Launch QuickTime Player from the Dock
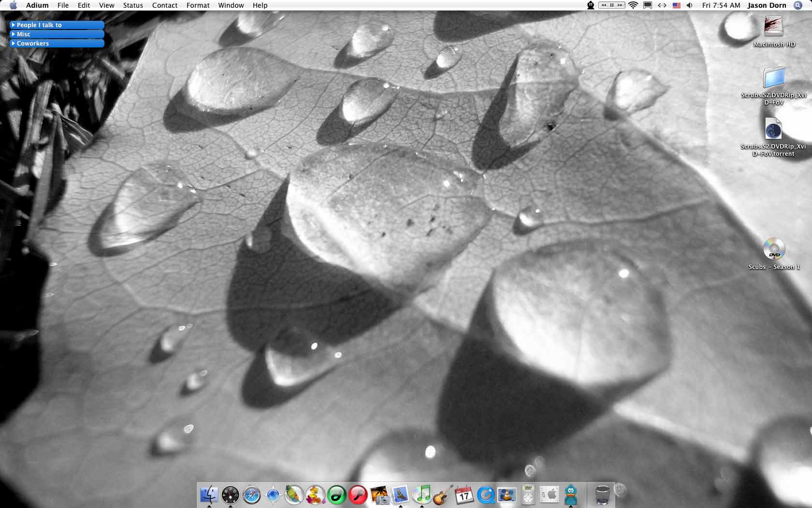The height and width of the screenshot is (508, 812). (x=486, y=494)
